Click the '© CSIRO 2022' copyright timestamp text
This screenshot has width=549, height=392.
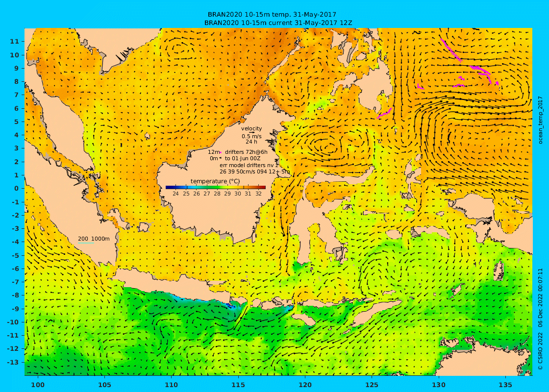click(x=540, y=318)
